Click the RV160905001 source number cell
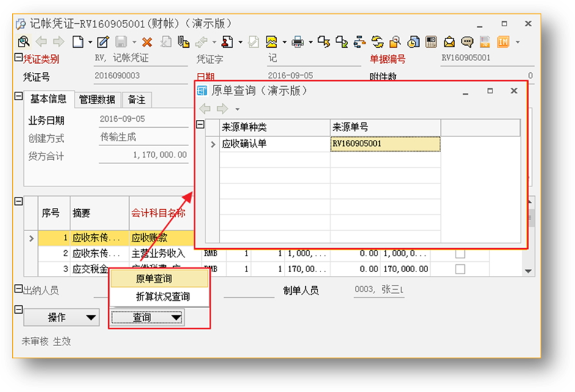 (385, 144)
